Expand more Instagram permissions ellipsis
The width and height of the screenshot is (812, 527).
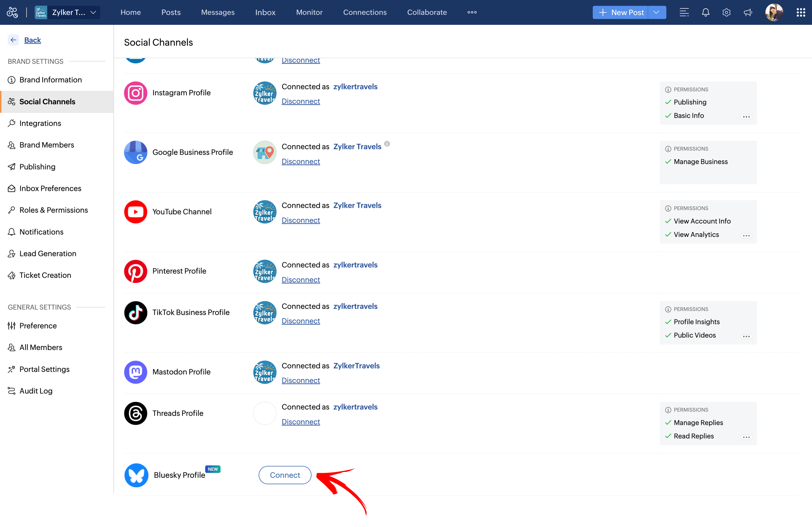click(746, 117)
